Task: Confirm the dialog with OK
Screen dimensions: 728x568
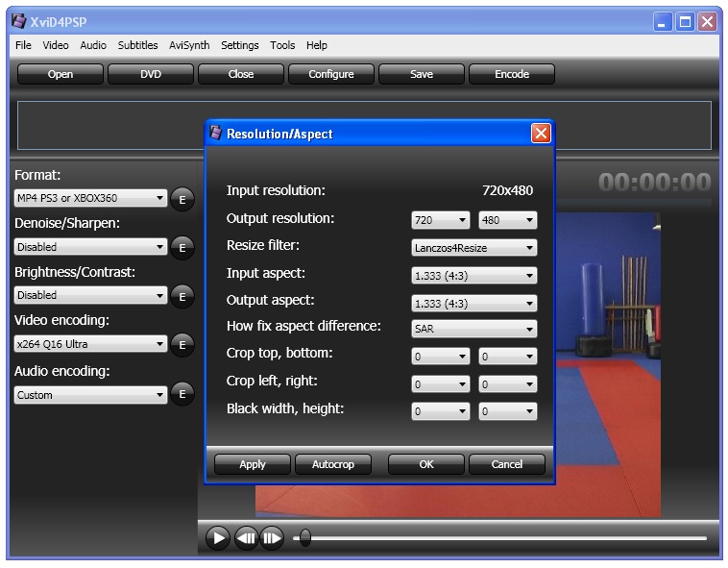Action: (426, 464)
